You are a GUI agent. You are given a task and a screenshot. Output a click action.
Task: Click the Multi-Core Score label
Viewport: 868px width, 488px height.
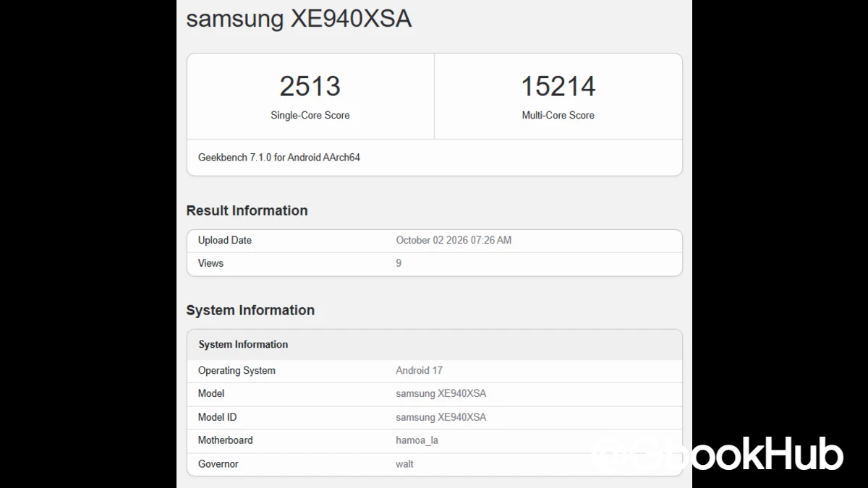tap(558, 115)
